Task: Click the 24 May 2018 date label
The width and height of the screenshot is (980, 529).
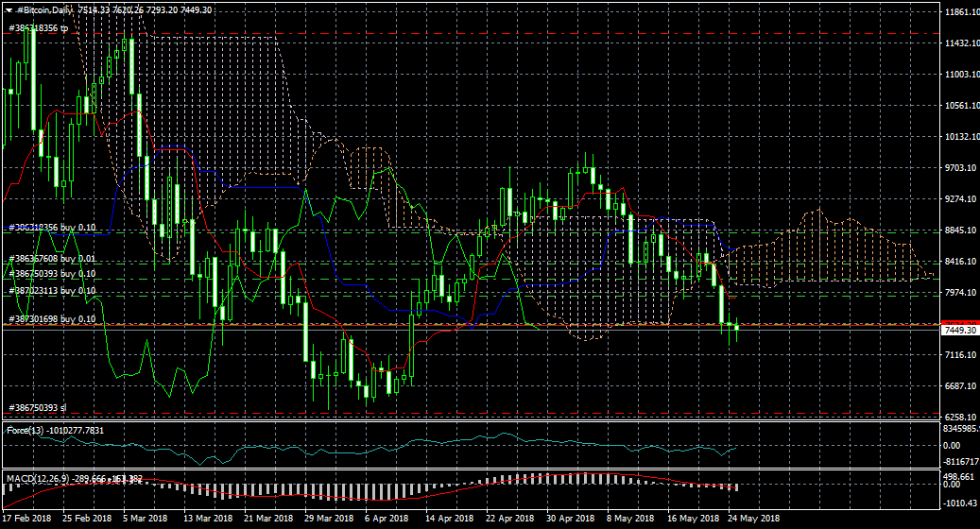Action: (x=751, y=519)
